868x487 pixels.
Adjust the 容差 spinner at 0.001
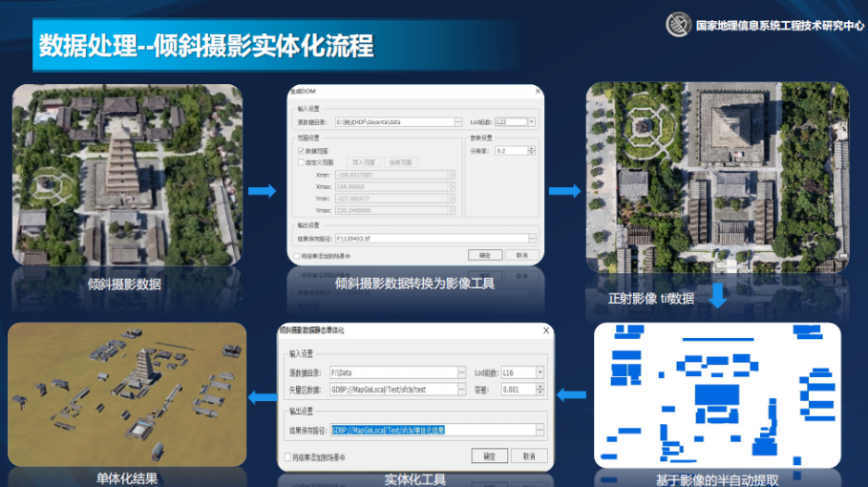[540, 389]
